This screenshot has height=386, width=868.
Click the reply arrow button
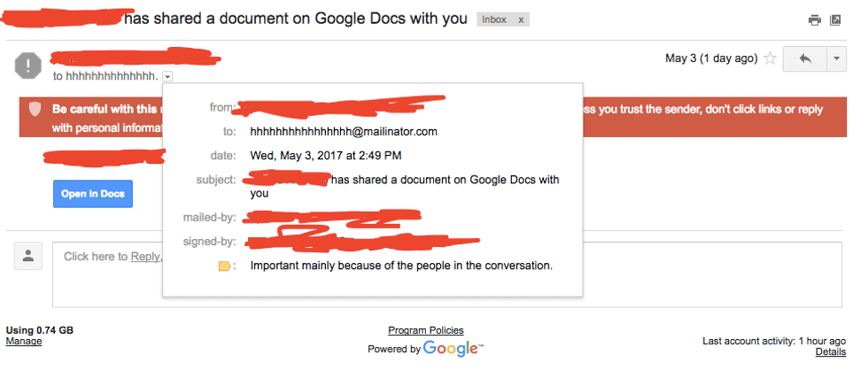(805, 58)
